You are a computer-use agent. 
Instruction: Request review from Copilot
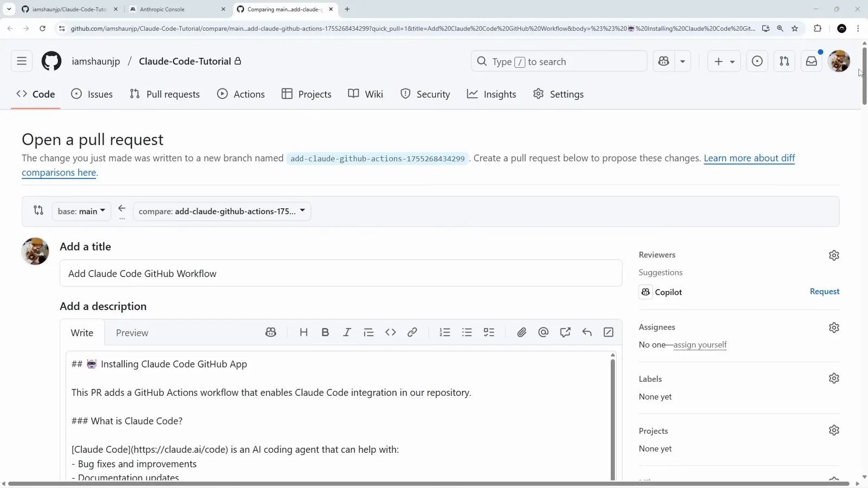coord(825,291)
